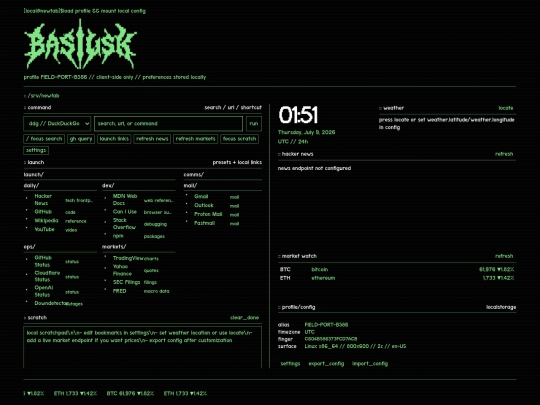Screen dimensions: 540x405
Task: Click the Basilisk logo
Action: [80, 44]
